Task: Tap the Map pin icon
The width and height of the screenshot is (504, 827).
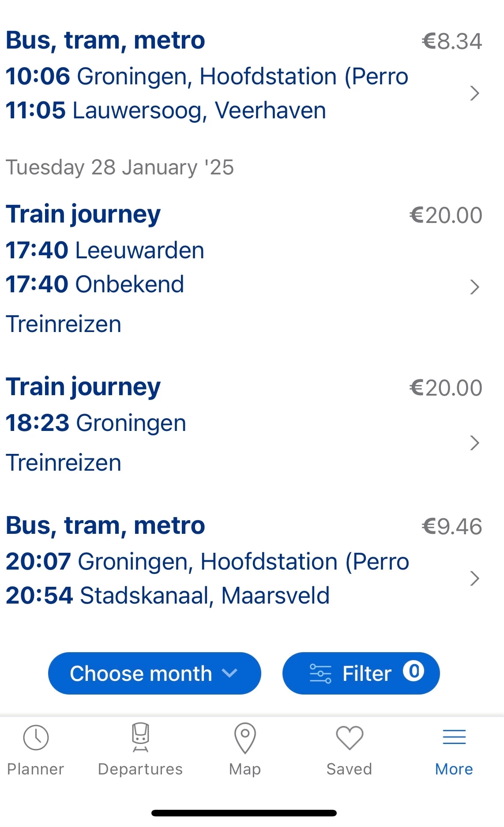Action: coord(245,737)
